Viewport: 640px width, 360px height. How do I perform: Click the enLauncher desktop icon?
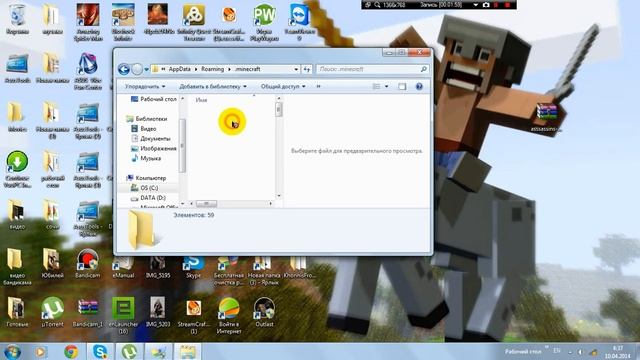[x=123, y=316]
